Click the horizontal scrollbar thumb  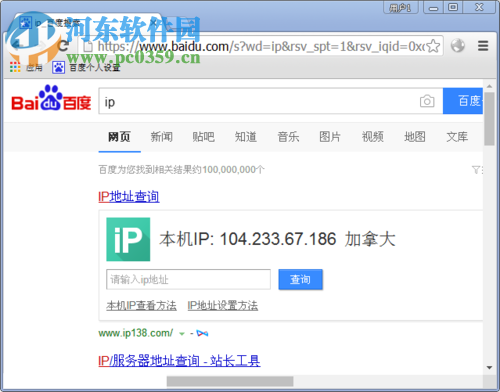point(230,381)
